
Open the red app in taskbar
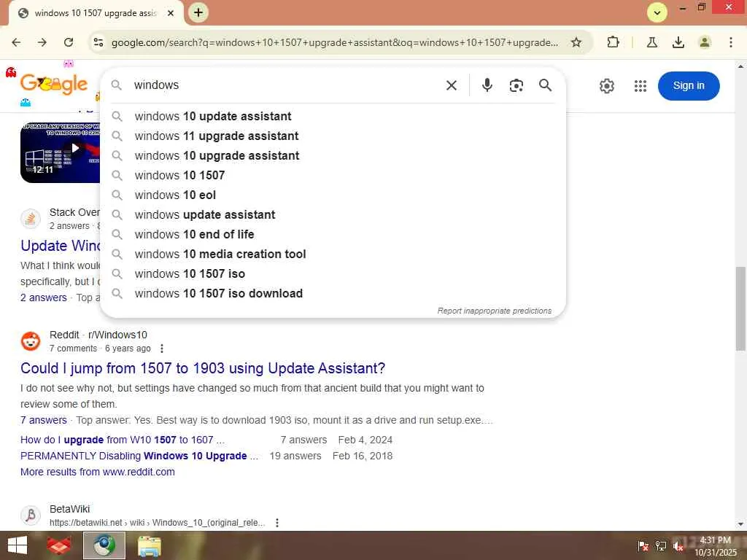click(59, 545)
